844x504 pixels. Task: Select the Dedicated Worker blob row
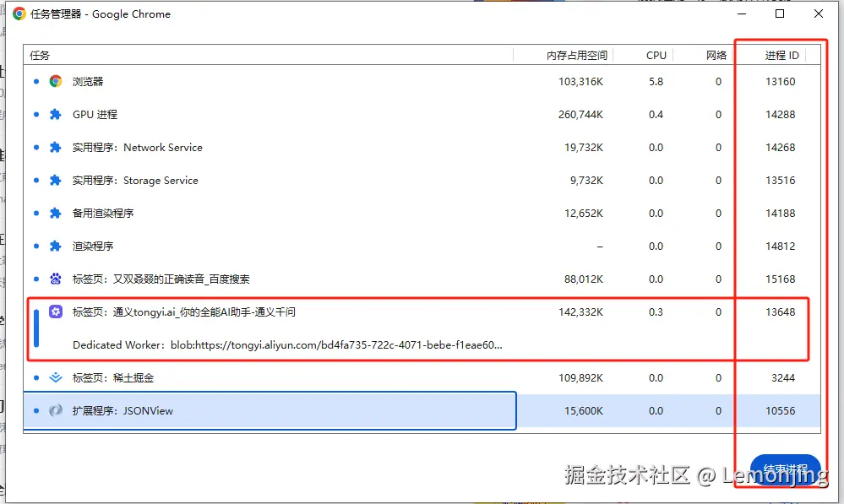pos(422,344)
